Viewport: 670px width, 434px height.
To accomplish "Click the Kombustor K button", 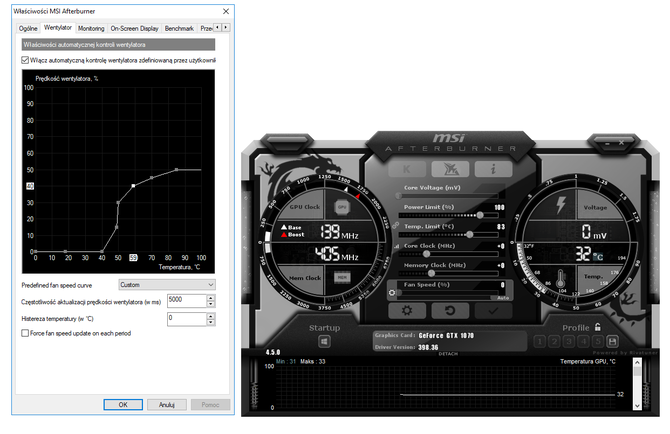I will tap(407, 169).
